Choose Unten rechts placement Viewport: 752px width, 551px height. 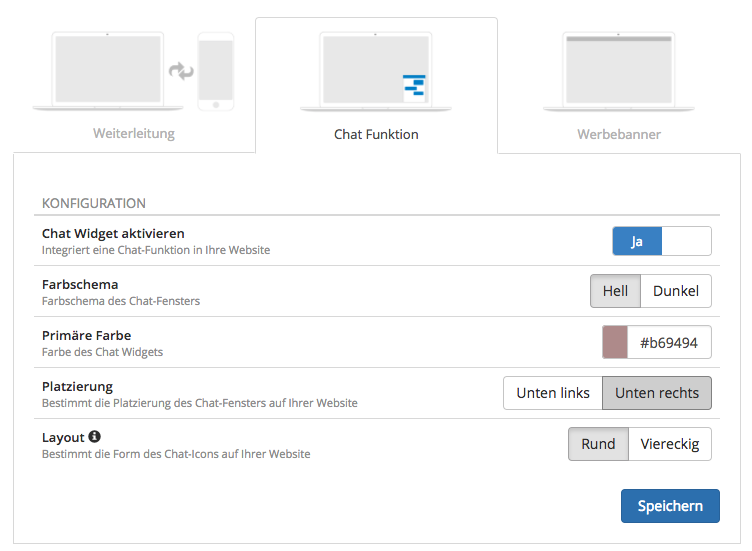point(657,393)
